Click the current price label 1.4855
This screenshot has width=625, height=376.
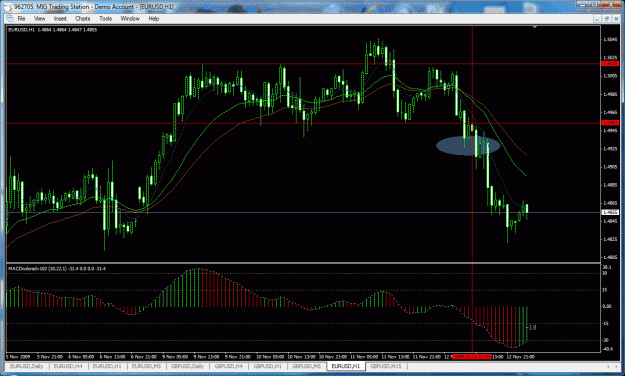click(610, 213)
